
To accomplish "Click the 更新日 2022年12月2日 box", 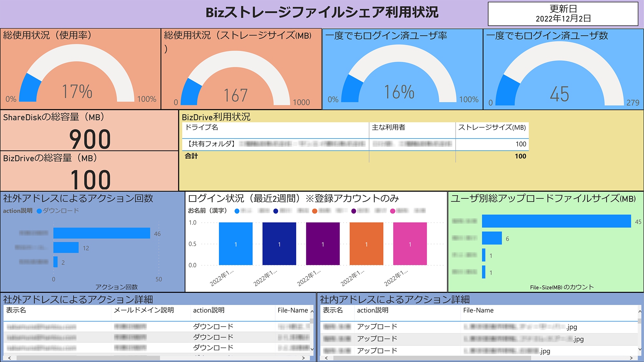I will 563,14.
